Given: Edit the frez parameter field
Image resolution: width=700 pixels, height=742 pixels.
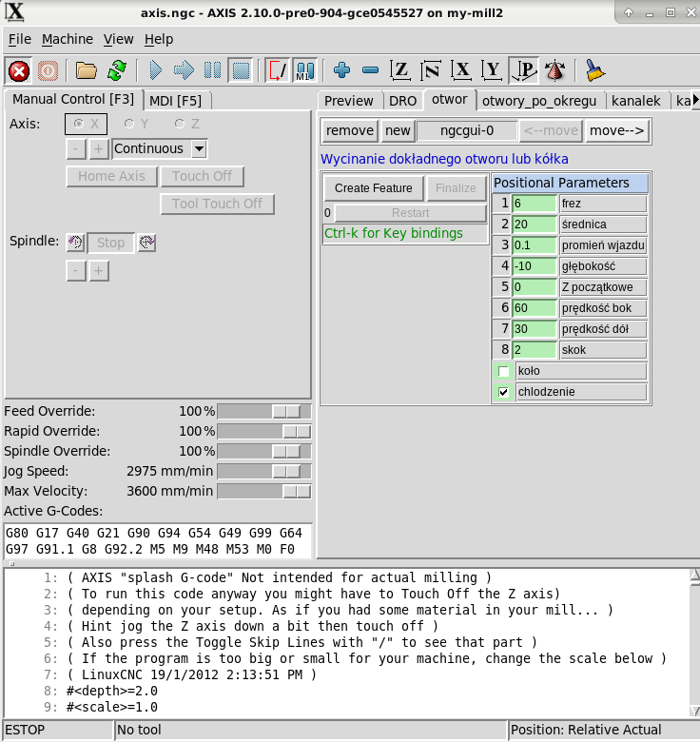Looking at the screenshot, I should pos(534,204).
